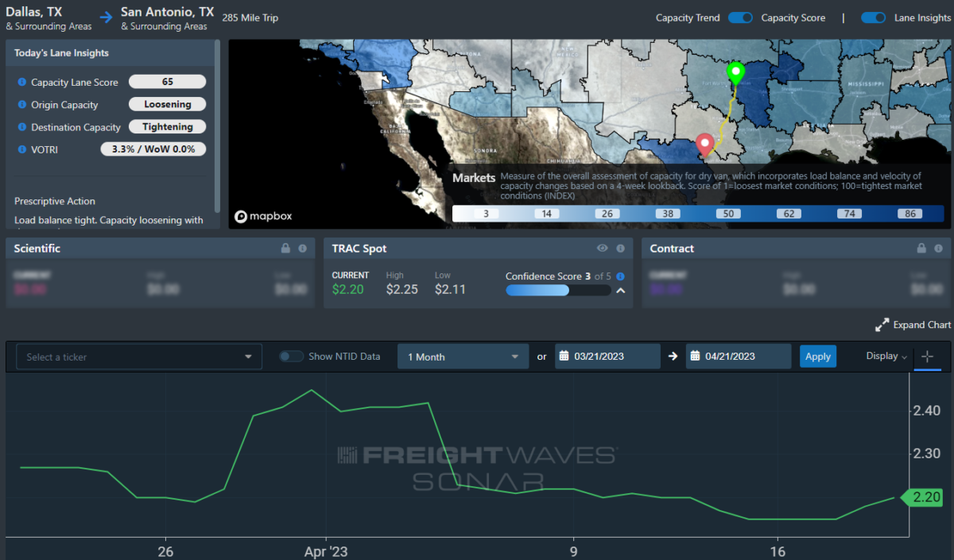Click the Prescriptive Action heading

pyautogui.click(x=55, y=201)
